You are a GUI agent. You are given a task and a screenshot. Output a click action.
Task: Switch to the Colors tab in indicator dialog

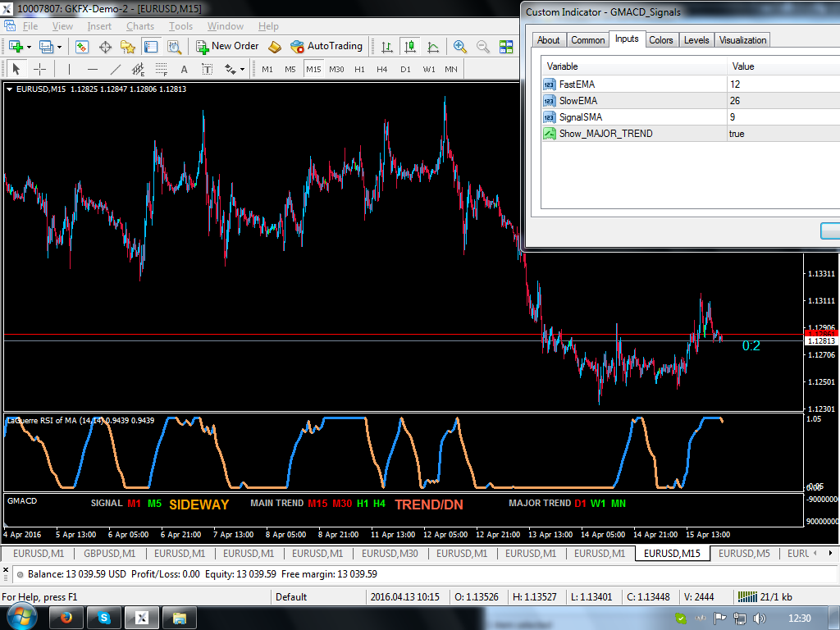[x=660, y=40]
